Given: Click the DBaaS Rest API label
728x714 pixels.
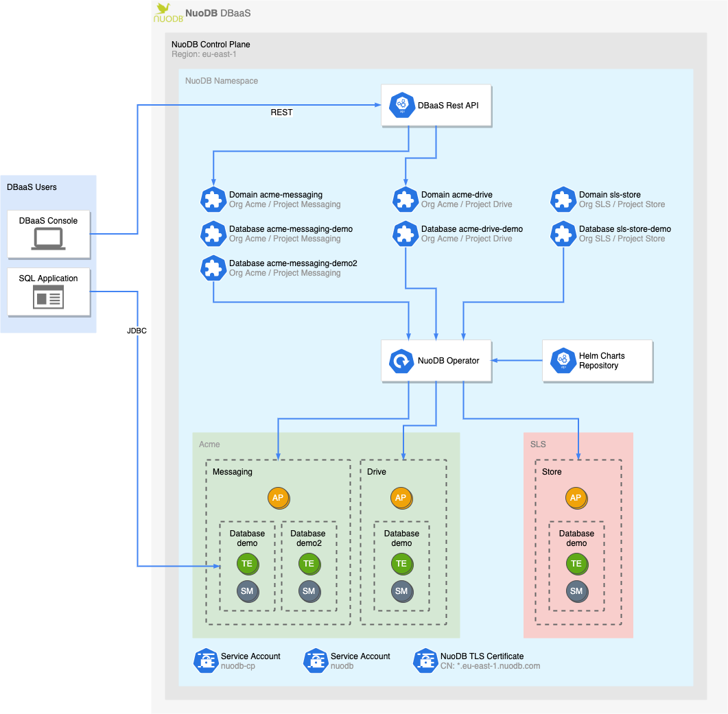Looking at the screenshot, I should pyautogui.click(x=448, y=106).
